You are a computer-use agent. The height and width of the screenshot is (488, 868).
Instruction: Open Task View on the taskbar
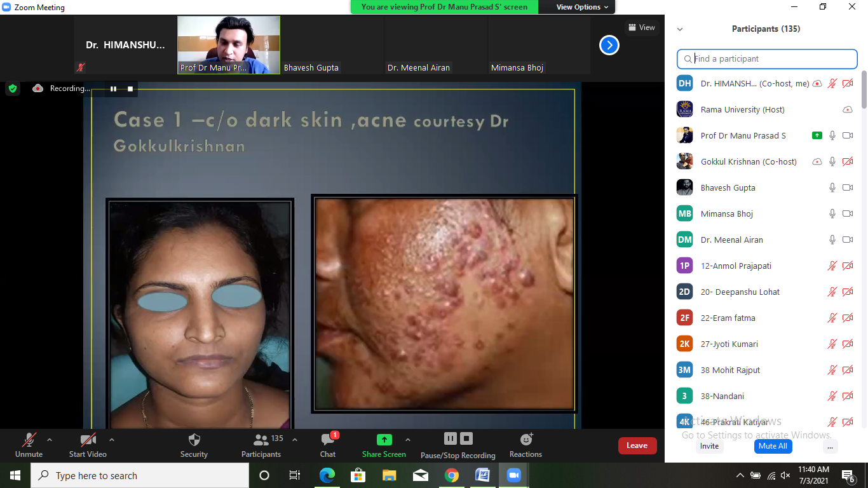[295, 475]
